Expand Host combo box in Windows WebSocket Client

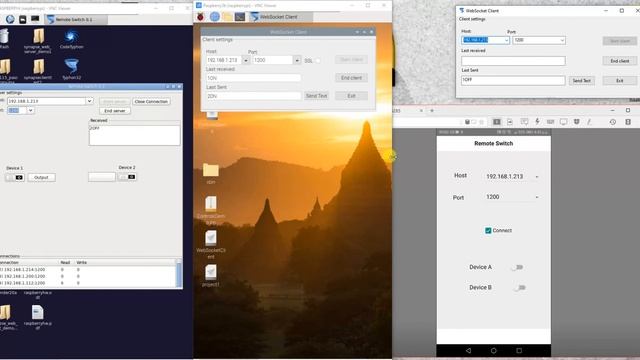point(506,40)
